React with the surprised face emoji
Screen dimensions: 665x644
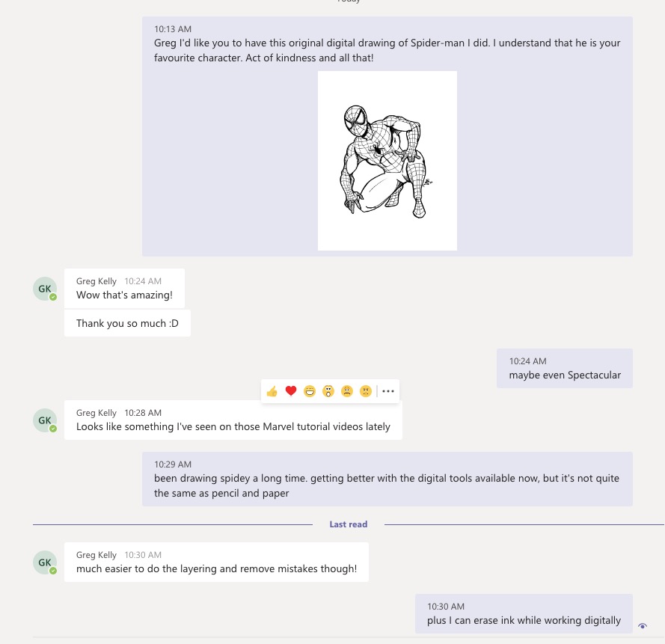[x=328, y=391]
